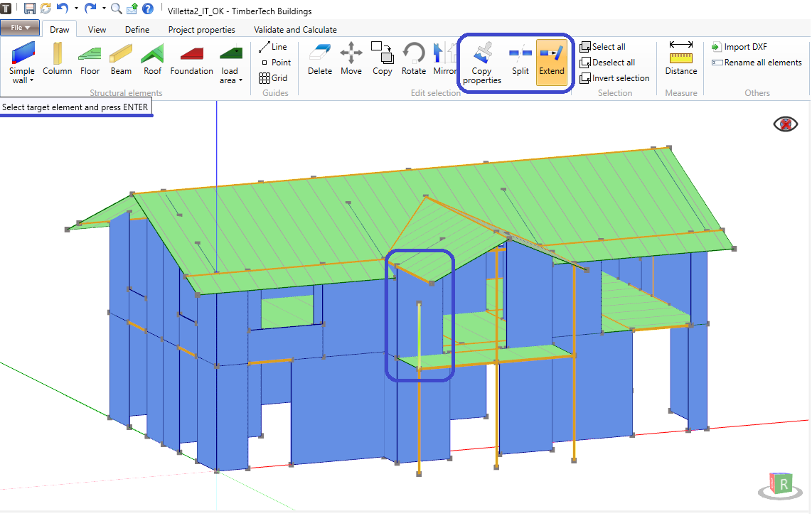Click the highlighted yellow-green column in the model
This screenshot has height=516, width=812.
coord(419,335)
